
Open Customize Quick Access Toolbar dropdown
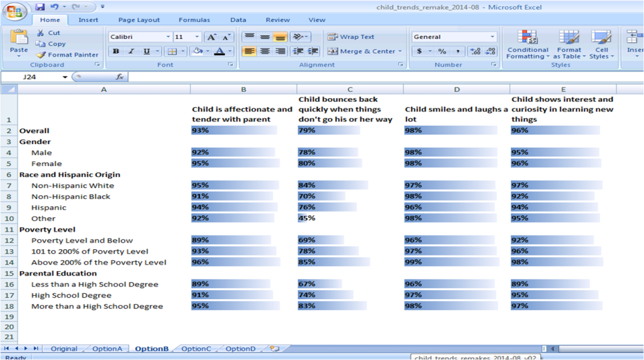point(103,6)
